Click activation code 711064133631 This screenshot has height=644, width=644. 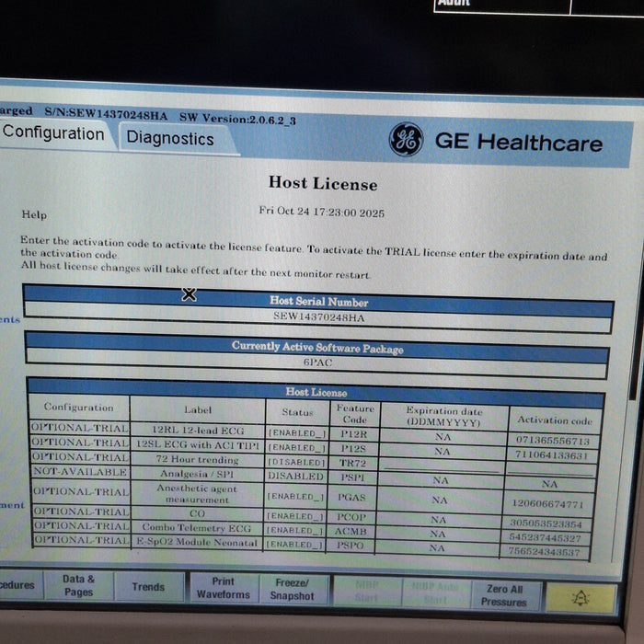tap(551, 455)
